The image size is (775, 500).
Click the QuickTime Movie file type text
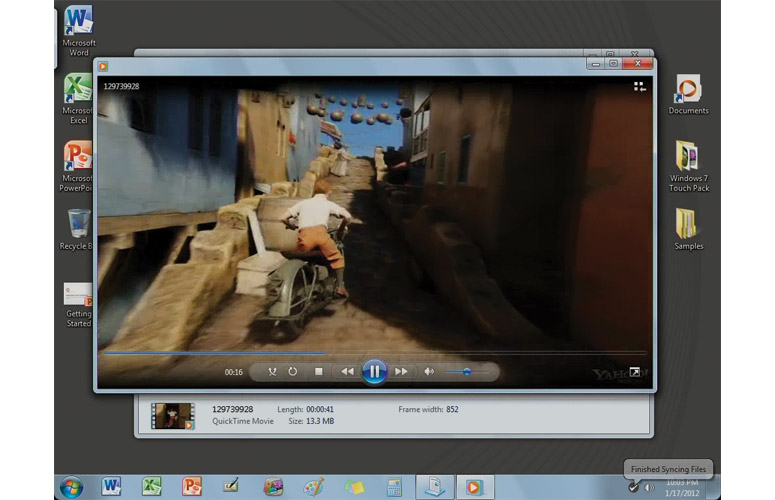[x=243, y=421]
